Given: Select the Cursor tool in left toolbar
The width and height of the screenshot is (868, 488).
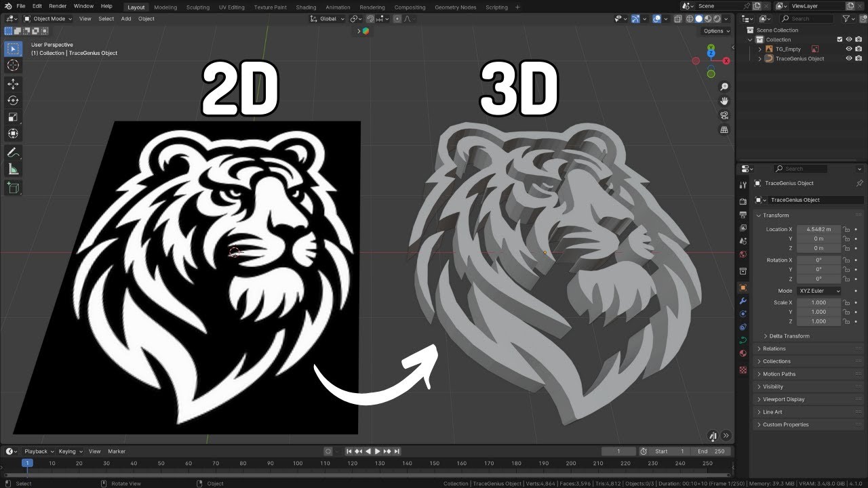Looking at the screenshot, I should pos(13,66).
